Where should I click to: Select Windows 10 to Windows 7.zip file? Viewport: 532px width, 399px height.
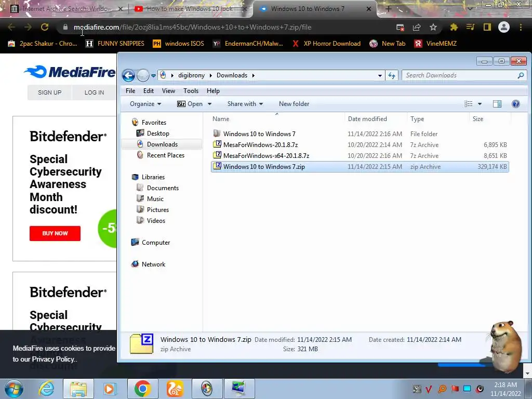(360, 167)
